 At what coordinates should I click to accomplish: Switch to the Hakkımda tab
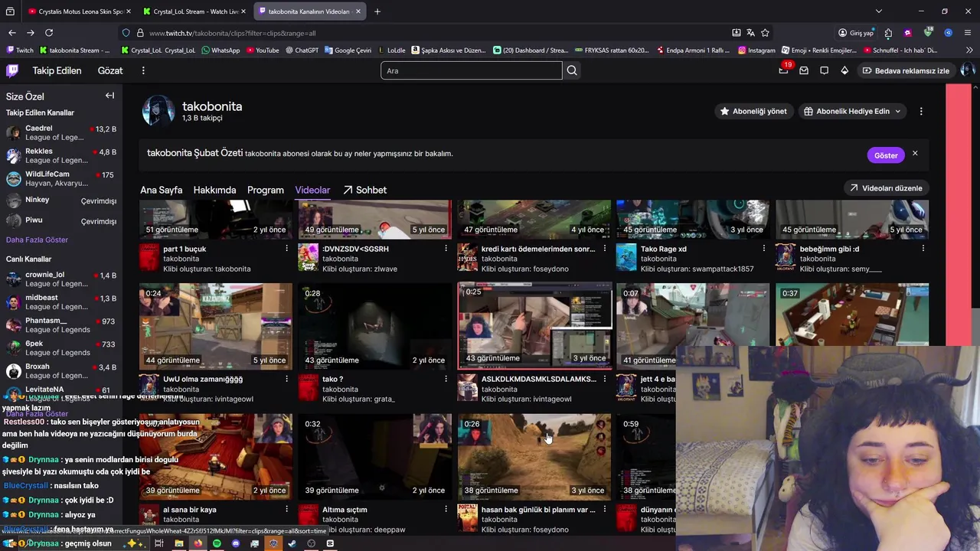point(214,190)
